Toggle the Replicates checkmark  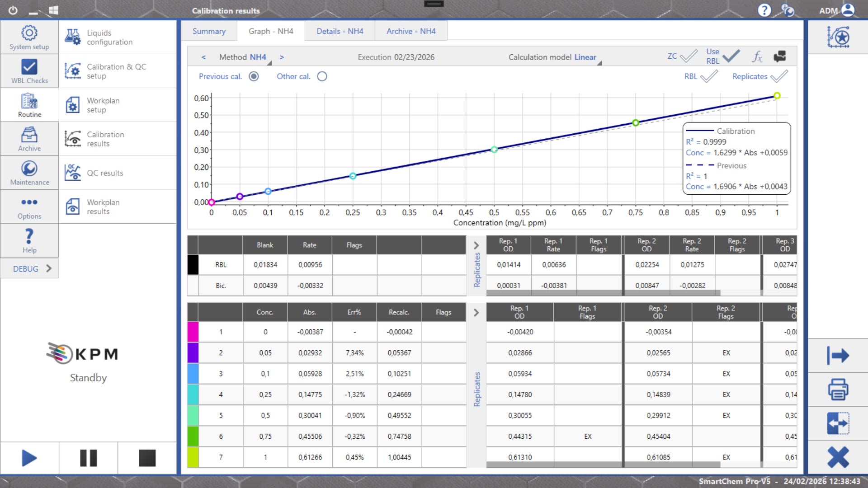click(x=779, y=76)
